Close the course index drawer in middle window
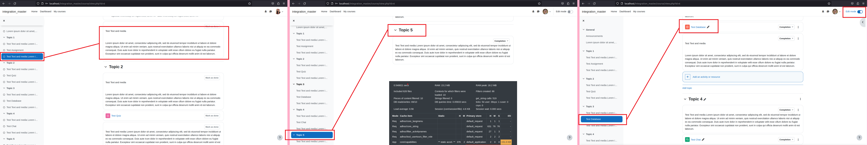This screenshot has height=145, width=868. tap(294, 21)
